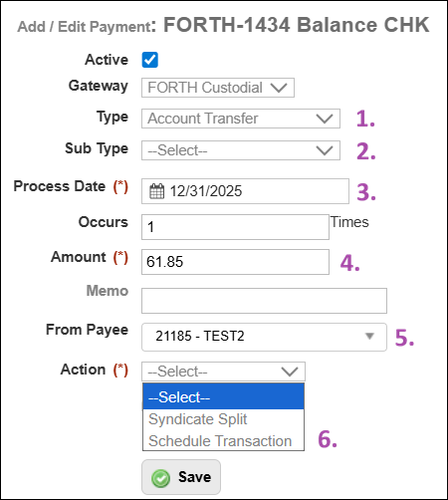Click the FORTH-1434 Balance CHK title text
Screen dimensions: 448x500
pos(297,25)
